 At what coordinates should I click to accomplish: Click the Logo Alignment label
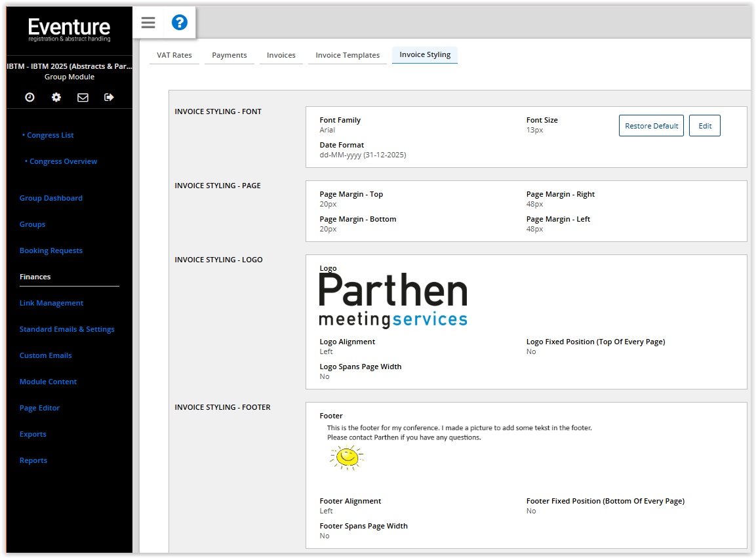347,342
